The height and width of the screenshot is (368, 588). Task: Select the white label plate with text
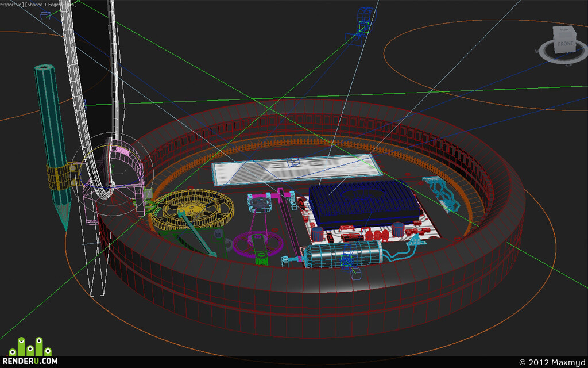[x=296, y=170]
